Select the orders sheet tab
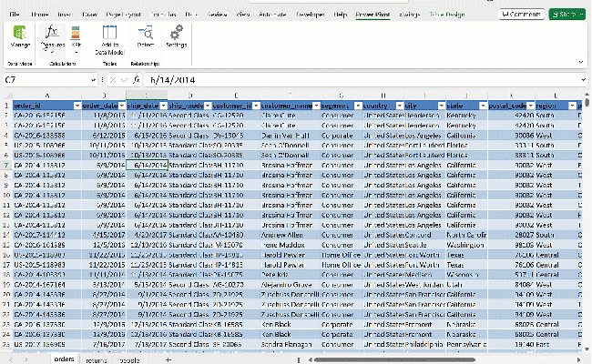This screenshot has width=592, height=364. [64, 359]
